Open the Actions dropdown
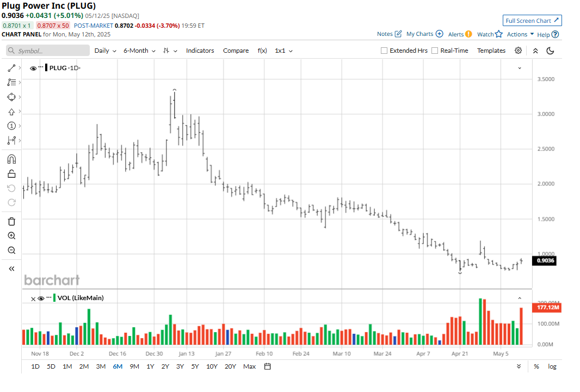 (520, 34)
